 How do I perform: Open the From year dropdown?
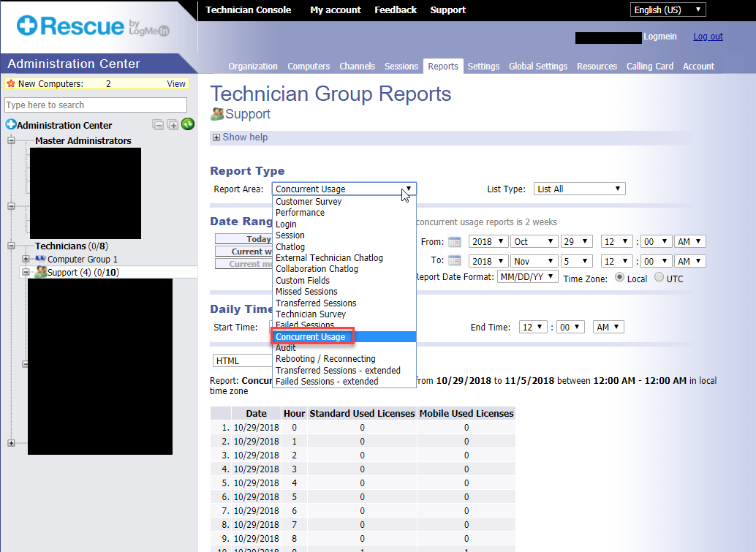488,241
